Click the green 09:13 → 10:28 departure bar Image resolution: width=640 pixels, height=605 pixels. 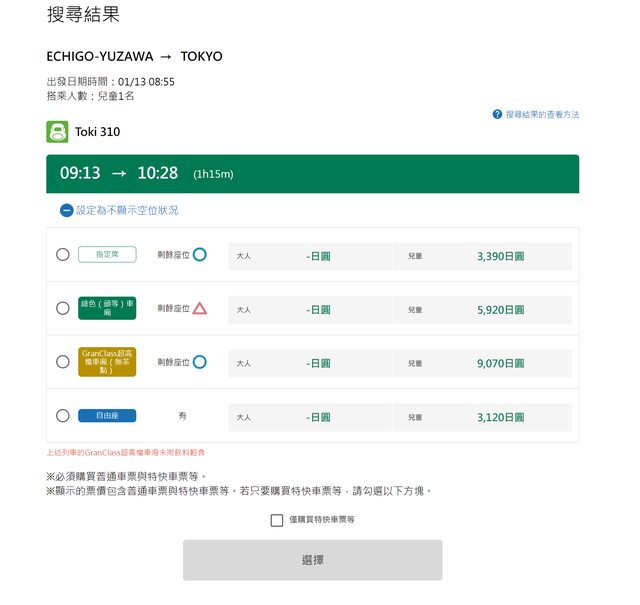[x=312, y=173]
